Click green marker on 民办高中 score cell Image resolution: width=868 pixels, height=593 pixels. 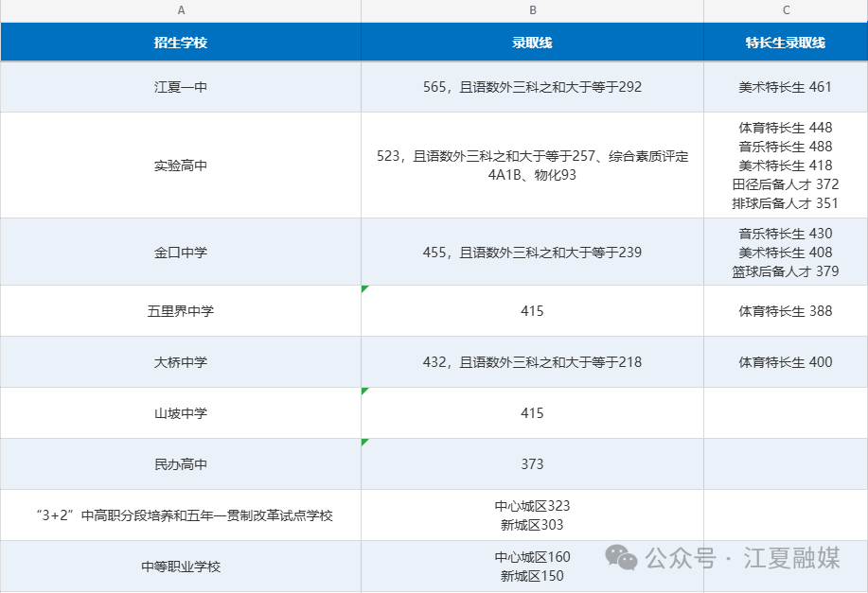[364, 442]
